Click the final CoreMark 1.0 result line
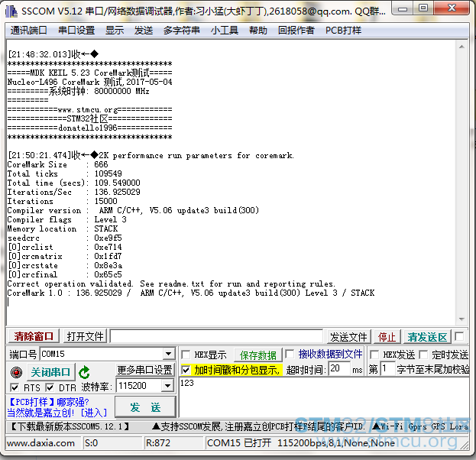This screenshot has width=476, height=460. 191,293
